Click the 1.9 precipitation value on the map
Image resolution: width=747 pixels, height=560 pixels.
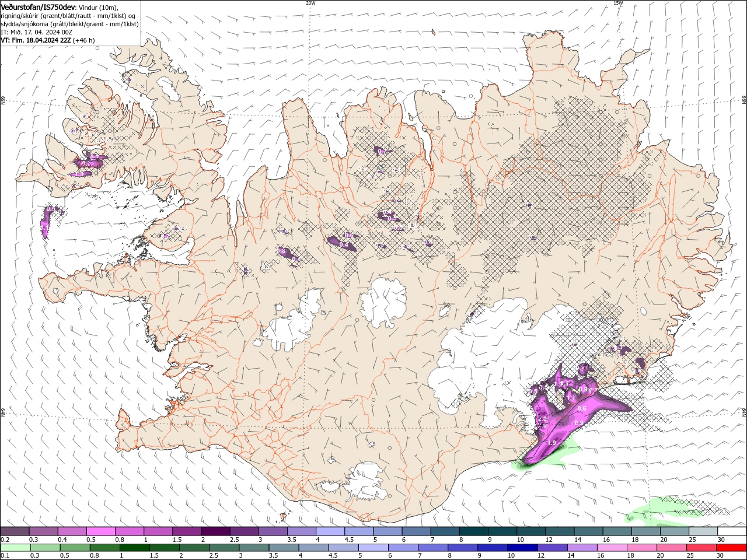(551, 443)
